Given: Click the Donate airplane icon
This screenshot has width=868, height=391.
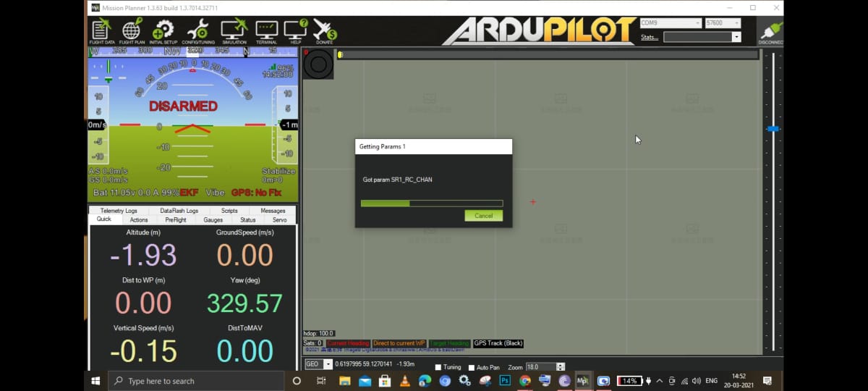Looking at the screenshot, I should 325,31.
